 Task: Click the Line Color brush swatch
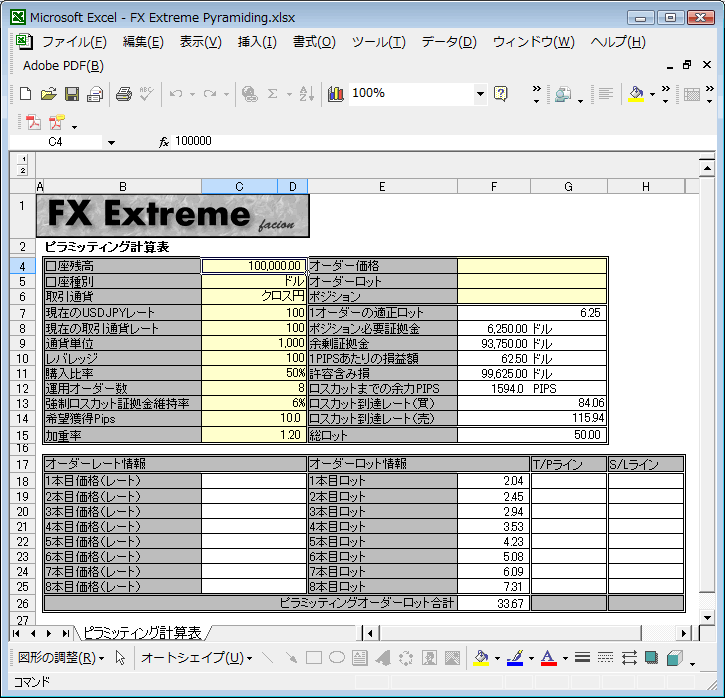515,658
